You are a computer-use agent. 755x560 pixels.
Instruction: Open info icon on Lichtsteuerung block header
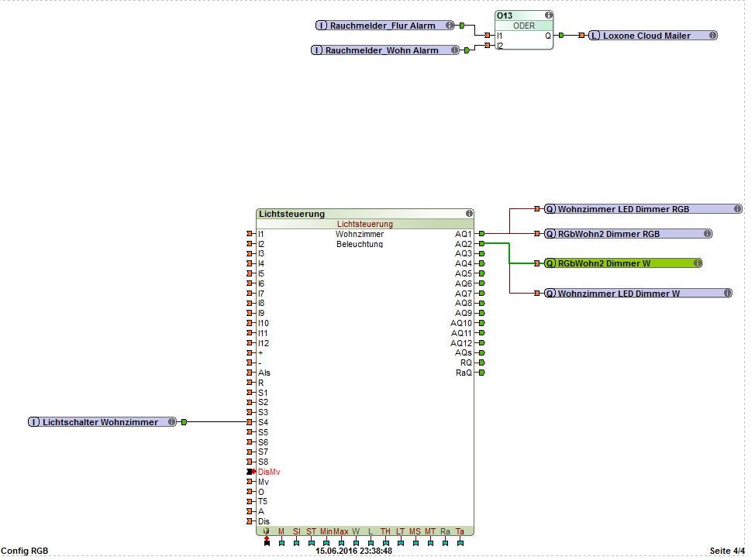469,214
